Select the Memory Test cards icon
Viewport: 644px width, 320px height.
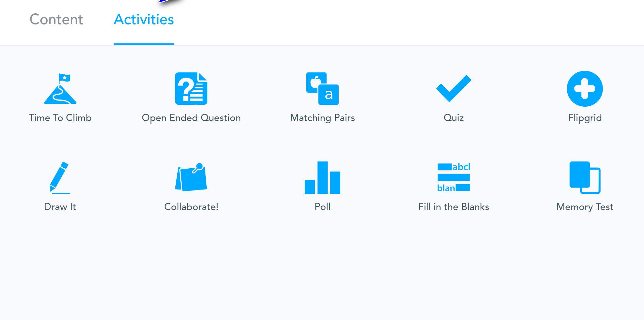585,177
